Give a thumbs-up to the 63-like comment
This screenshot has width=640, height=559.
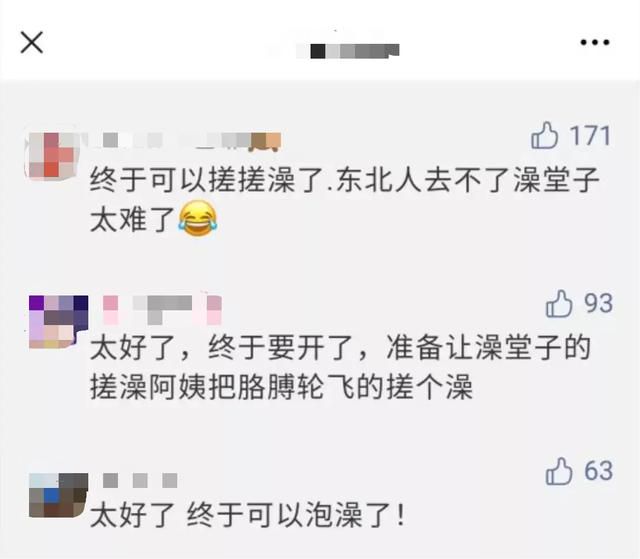[559, 471]
